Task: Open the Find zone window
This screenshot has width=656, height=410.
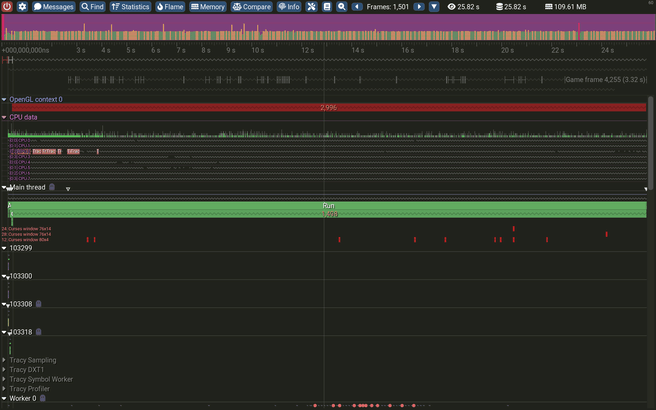Action: (92, 7)
